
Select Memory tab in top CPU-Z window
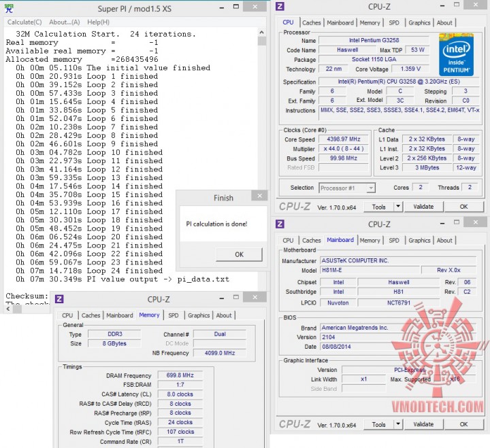point(370,22)
